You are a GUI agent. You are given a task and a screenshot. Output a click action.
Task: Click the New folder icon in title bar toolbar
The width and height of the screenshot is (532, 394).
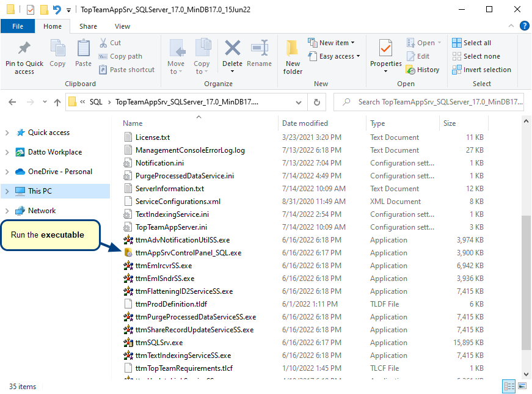44,10
